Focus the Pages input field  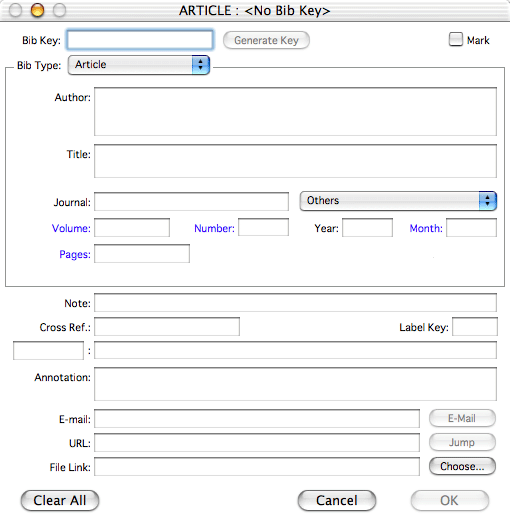pyautogui.click(x=142, y=254)
